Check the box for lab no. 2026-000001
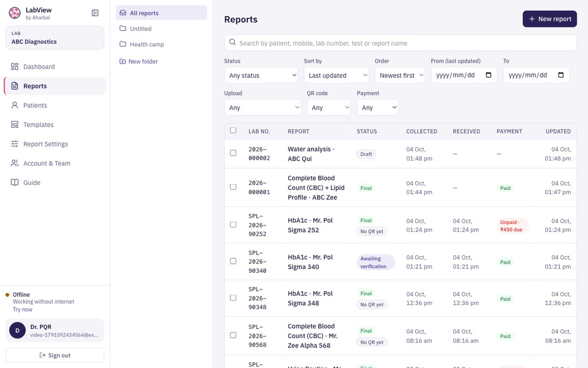 click(x=233, y=187)
